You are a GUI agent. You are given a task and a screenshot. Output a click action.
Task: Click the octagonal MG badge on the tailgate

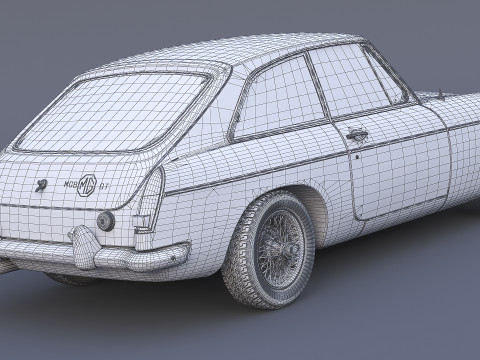(87, 185)
